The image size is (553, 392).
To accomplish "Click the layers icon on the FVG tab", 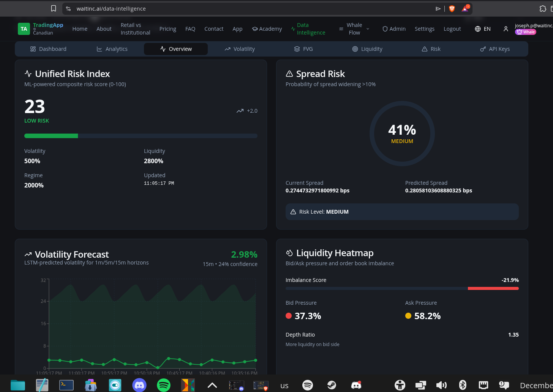I will pos(297,49).
